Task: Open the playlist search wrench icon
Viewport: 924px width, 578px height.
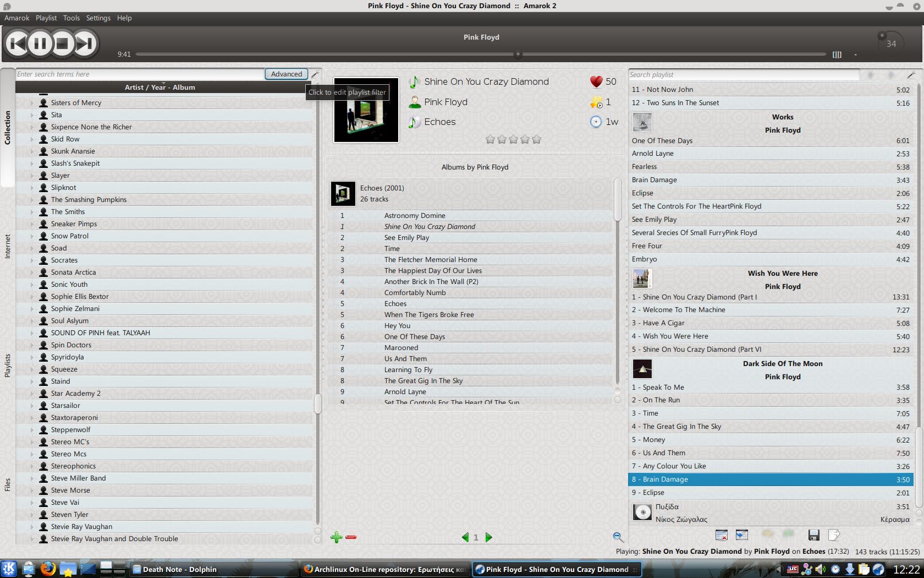Action: tap(911, 74)
